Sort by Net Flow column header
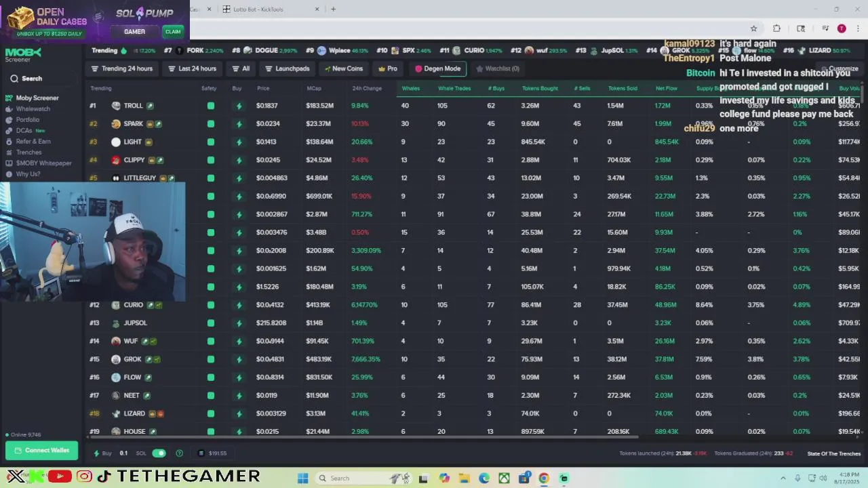Screen dimensions: 868x488 pos(667,88)
